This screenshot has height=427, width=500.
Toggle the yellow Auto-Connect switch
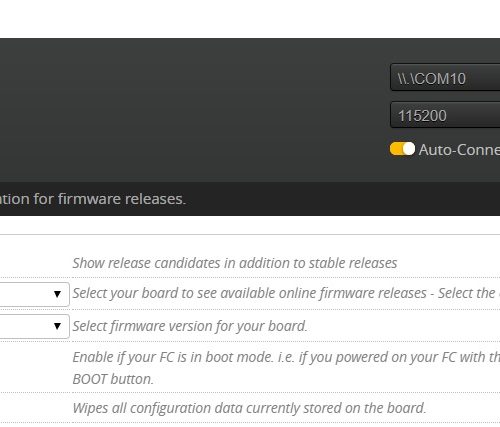click(402, 149)
